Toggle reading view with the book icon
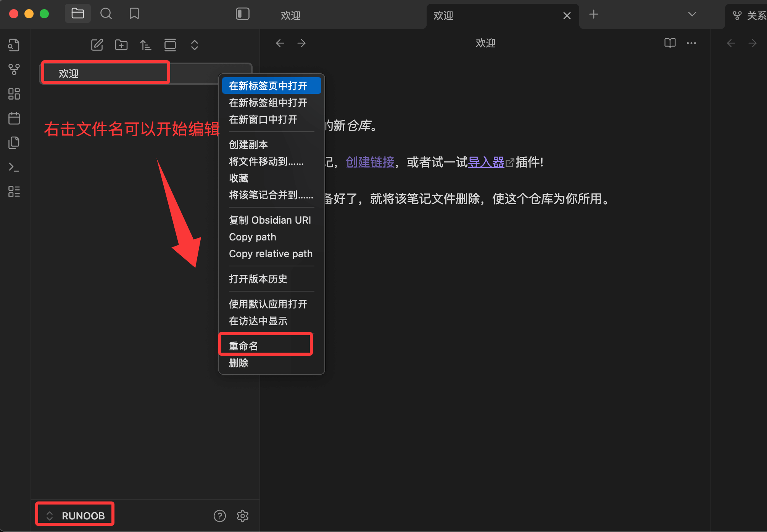This screenshot has height=532, width=767. click(670, 43)
